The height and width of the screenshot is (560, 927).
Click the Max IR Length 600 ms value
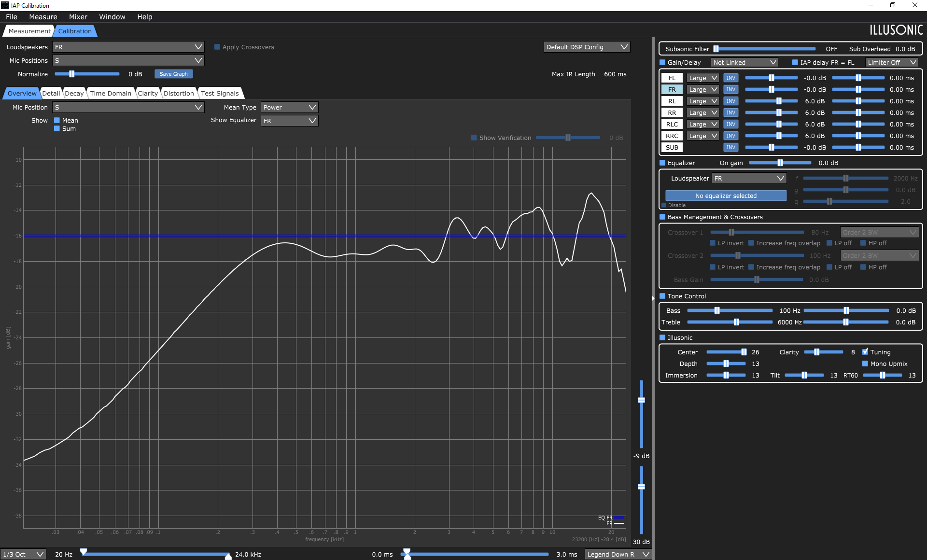pos(615,74)
